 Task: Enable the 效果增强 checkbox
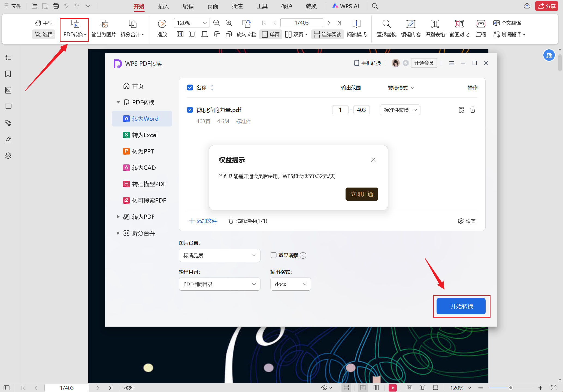tap(273, 255)
